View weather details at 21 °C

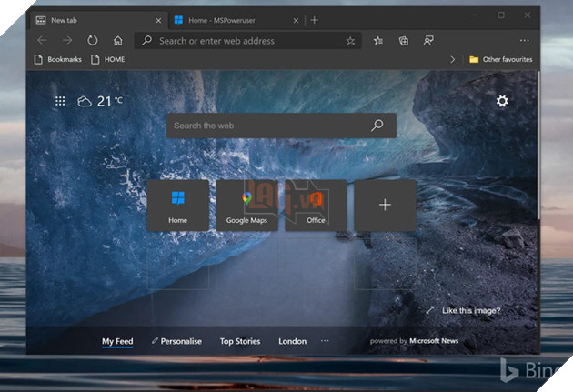click(100, 101)
